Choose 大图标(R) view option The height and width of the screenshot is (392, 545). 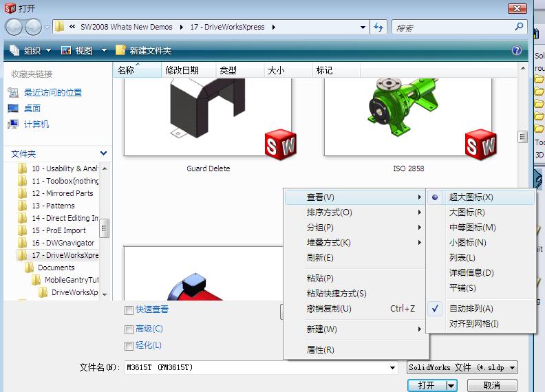(481, 213)
